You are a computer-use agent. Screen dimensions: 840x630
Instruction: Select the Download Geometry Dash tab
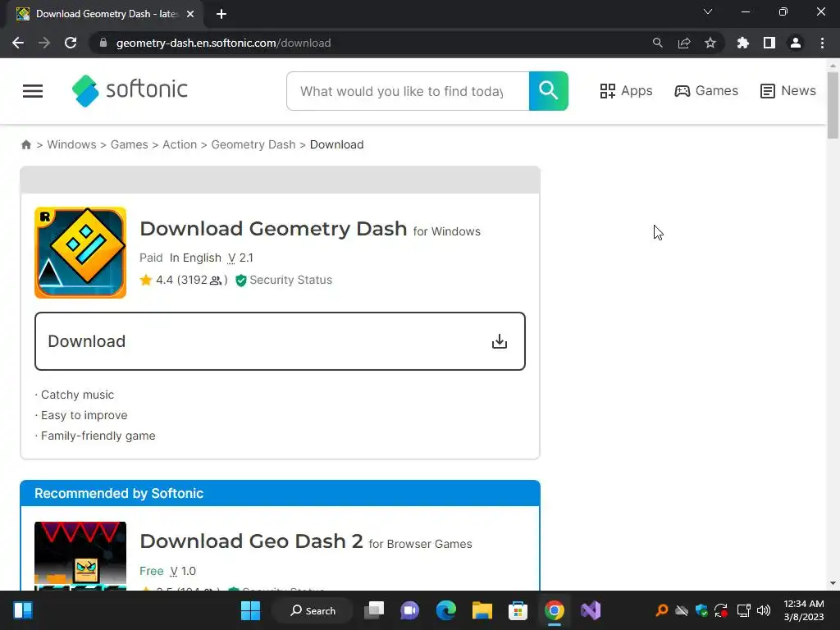coord(105,14)
